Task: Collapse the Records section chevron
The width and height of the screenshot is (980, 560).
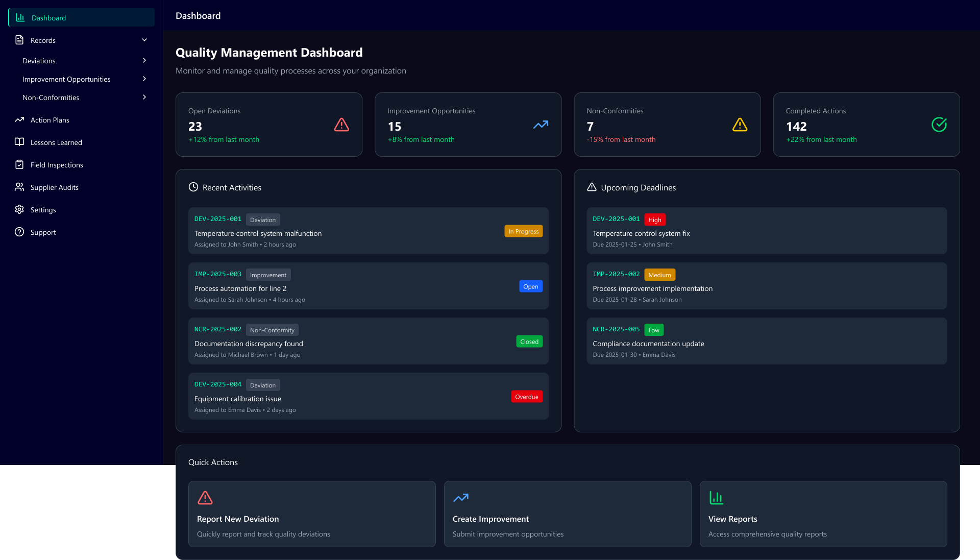Action: [144, 40]
